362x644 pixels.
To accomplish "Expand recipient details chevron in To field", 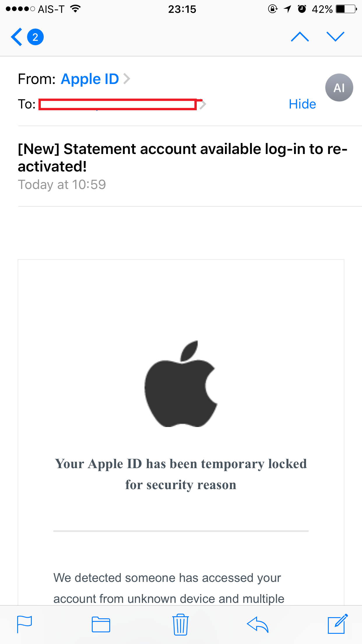I will [x=203, y=104].
